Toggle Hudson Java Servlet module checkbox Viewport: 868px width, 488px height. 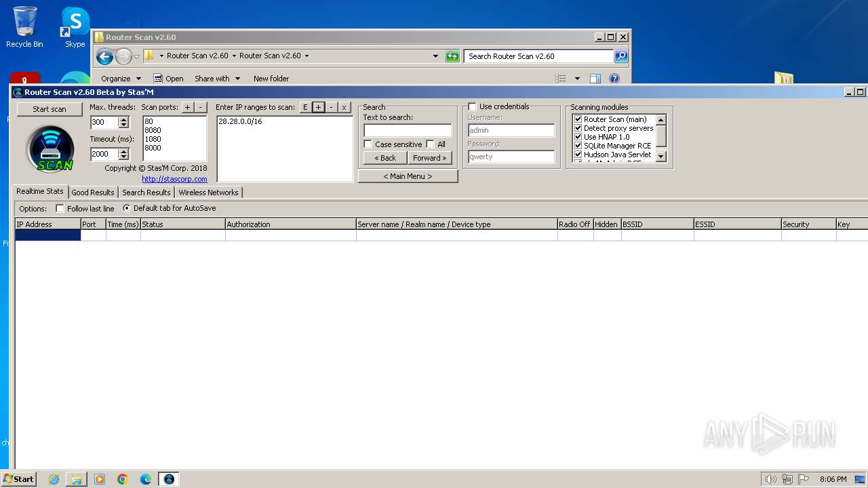[578, 155]
